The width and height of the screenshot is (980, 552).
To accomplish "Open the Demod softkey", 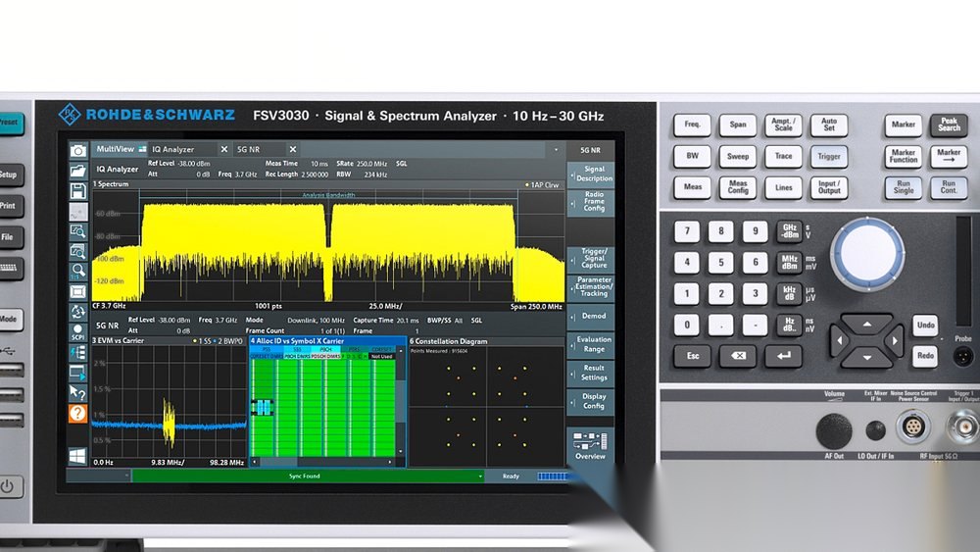I will [x=591, y=317].
